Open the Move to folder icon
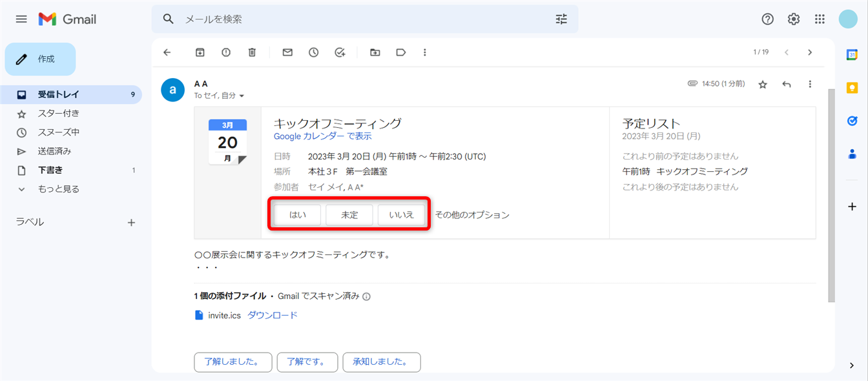 tap(375, 52)
